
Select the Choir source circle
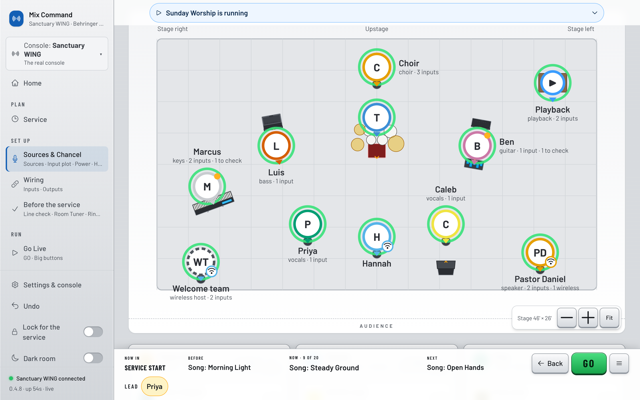tap(377, 67)
